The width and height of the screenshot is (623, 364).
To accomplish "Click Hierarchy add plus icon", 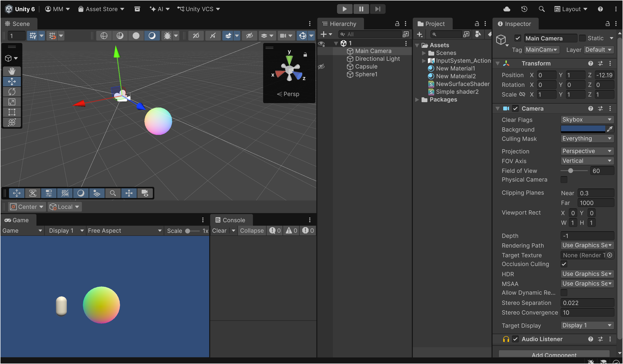I will 324,34.
